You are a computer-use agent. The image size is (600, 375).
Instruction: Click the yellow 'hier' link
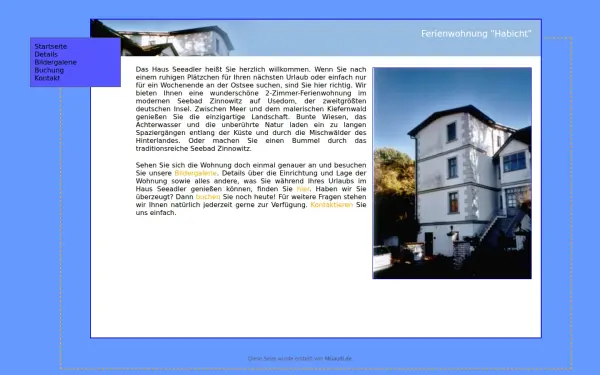[x=303, y=189]
